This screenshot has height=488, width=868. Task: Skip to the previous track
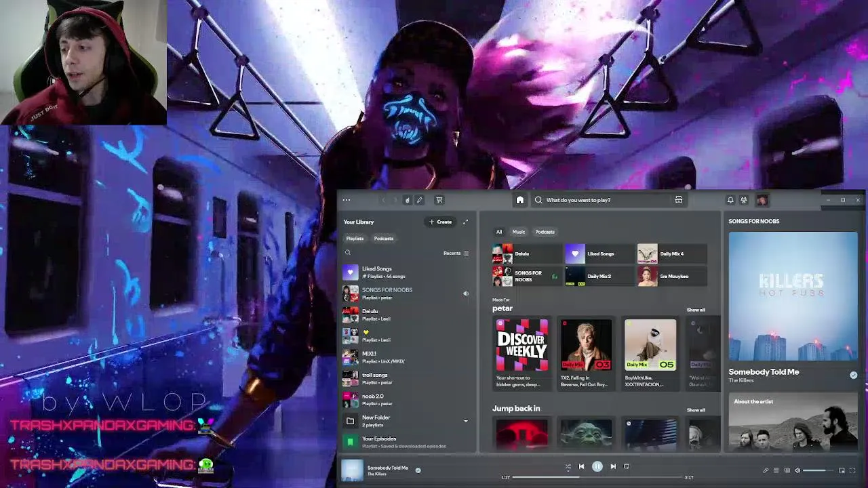[581, 466]
